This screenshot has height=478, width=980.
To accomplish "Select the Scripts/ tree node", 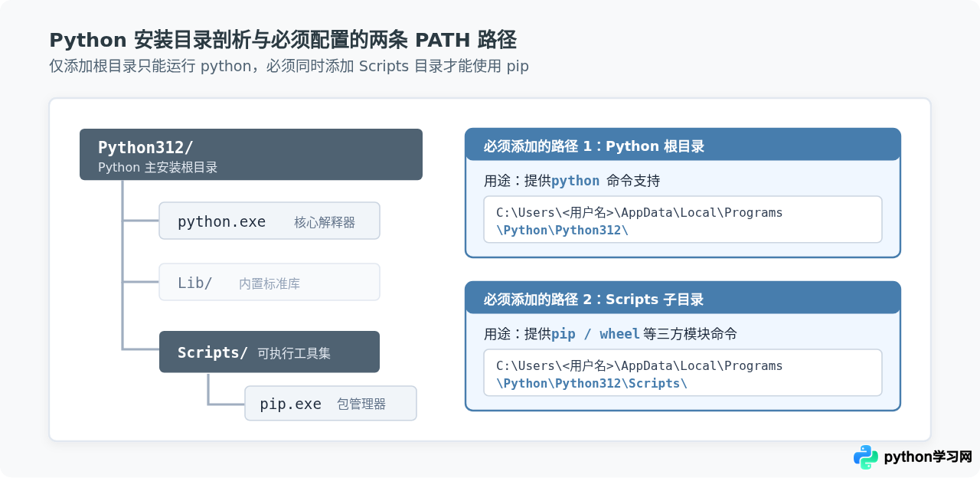I will [269, 352].
